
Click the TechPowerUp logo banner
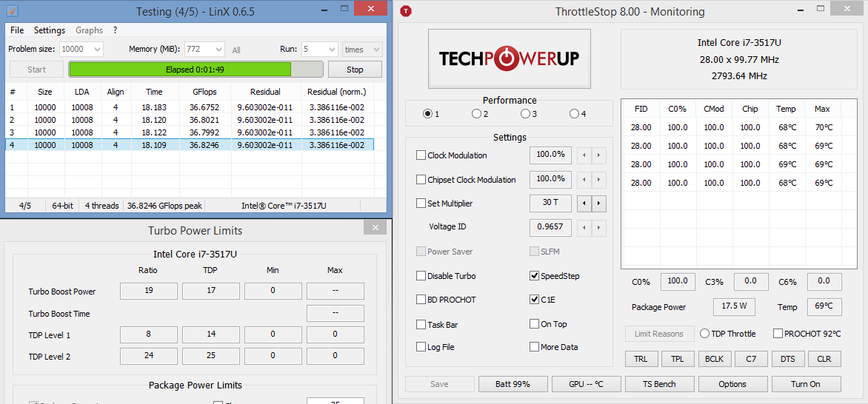[x=510, y=58]
